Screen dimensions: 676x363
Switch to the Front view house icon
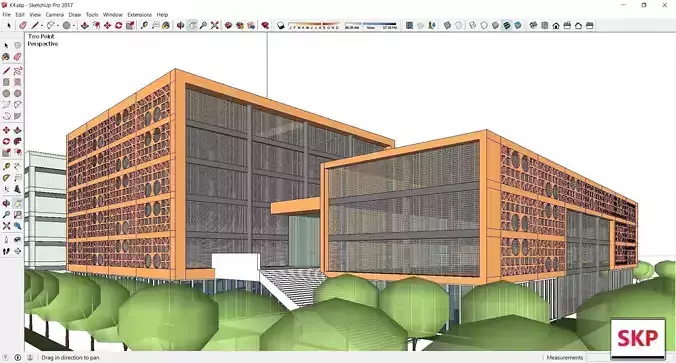pyautogui.click(x=556, y=25)
